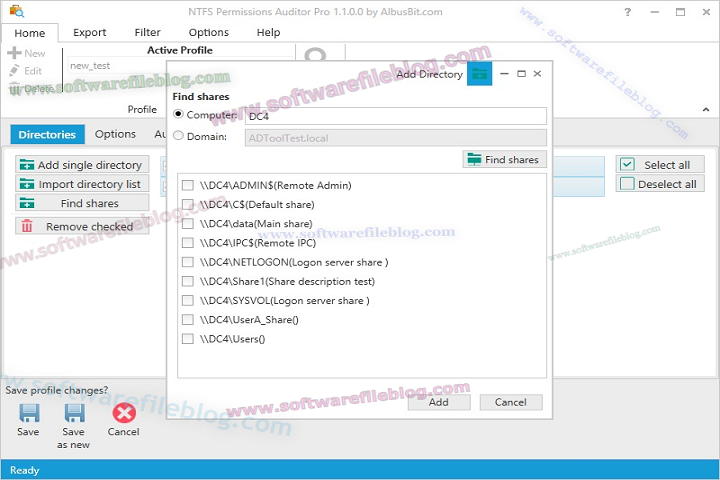Image resolution: width=720 pixels, height=480 pixels.
Task: Click the Remove checked trash icon
Action: tap(27, 227)
